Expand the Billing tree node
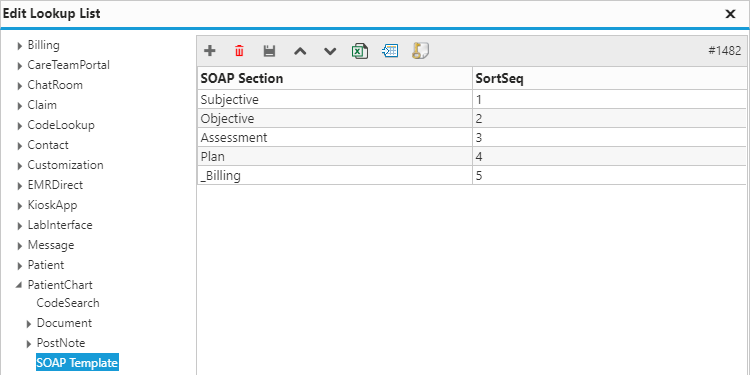This screenshot has width=750, height=375. 20,46
